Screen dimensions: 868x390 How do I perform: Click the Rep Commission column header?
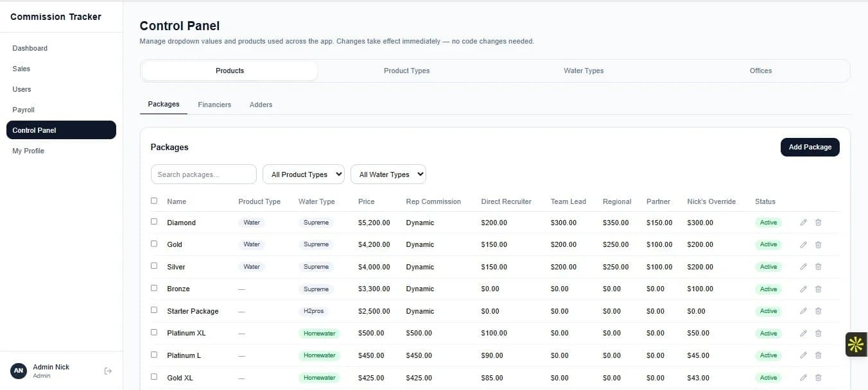[x=433, y=201]
